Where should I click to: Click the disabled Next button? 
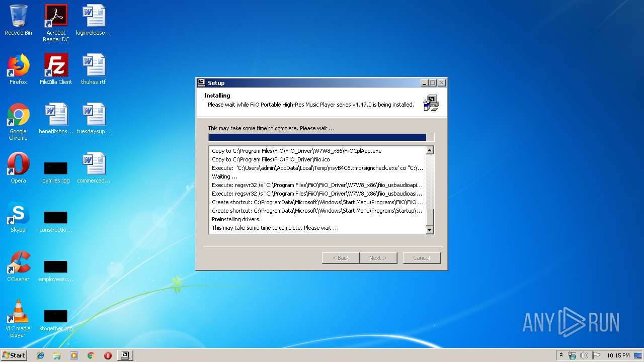(x=378, y=258)
